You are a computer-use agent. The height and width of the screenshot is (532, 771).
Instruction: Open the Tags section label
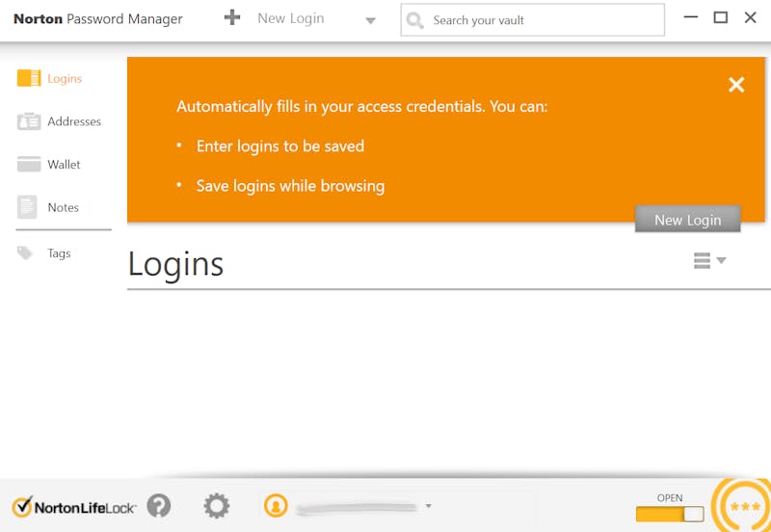click(x=59, y=253)
